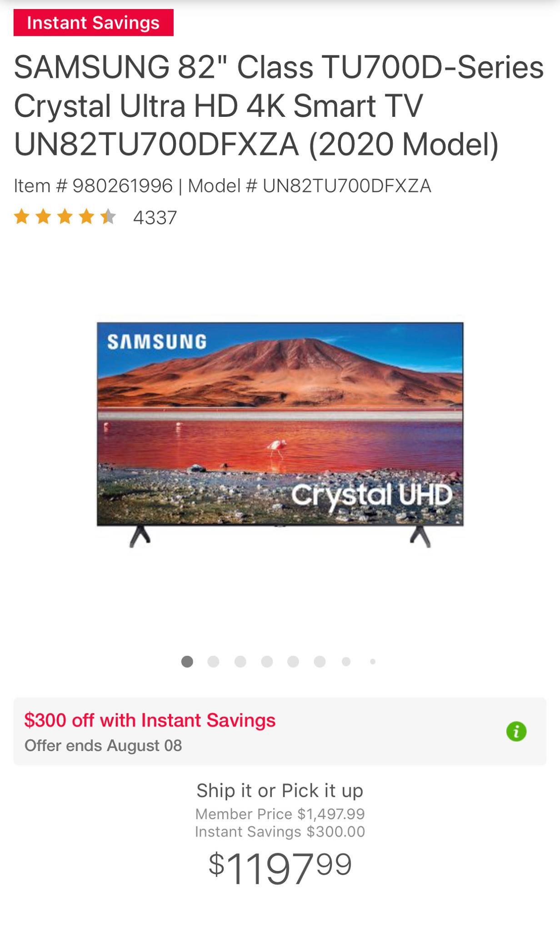Switch to the third carousel dot

point(240,661)
